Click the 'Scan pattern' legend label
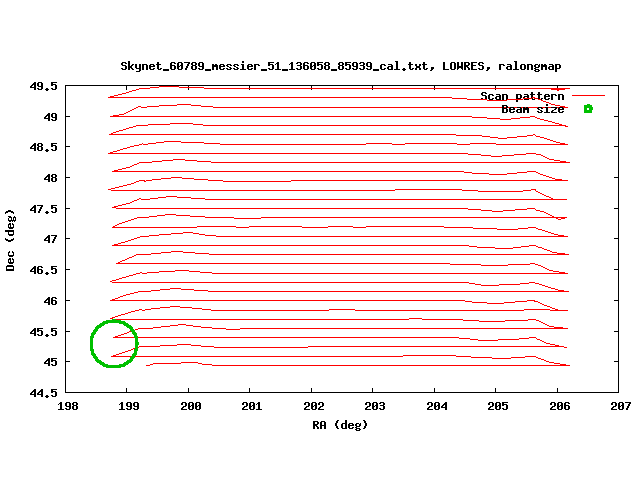Image resolution: width=640 pixels, height=480 pixels. tap(522, 96)
